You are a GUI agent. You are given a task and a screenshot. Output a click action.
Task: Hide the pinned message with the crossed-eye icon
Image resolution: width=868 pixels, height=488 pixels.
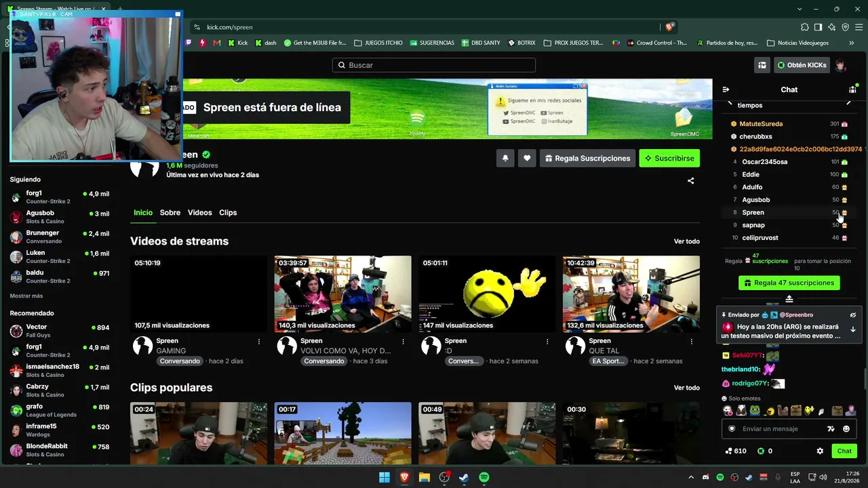(853, 315)
